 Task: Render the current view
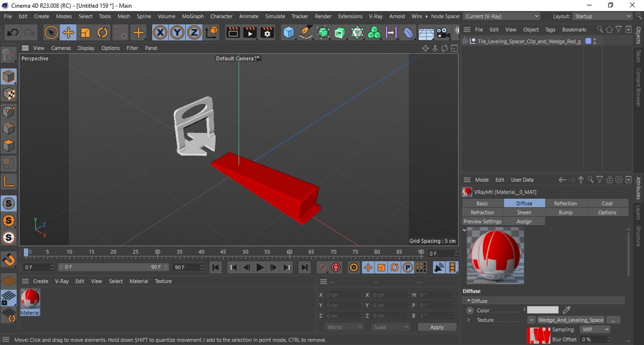233,33
